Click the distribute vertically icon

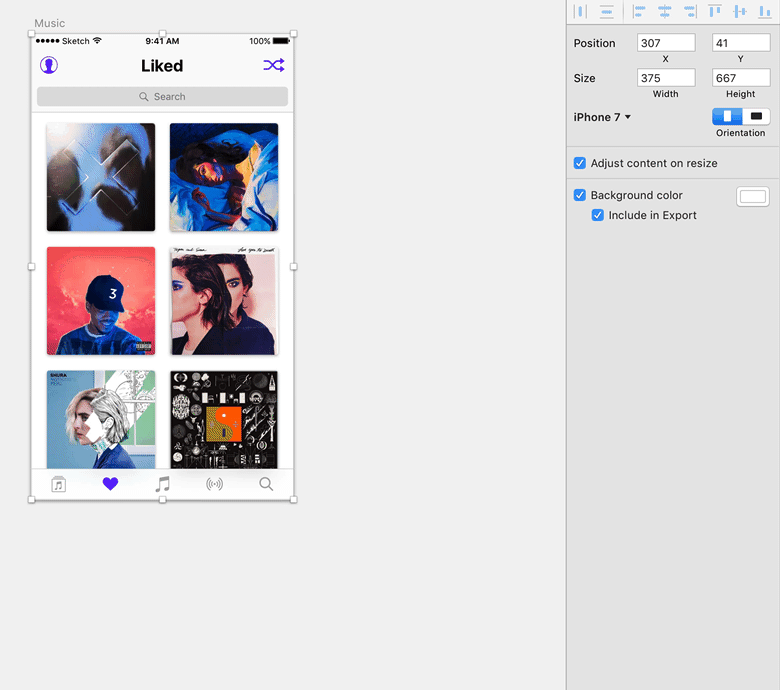[x=606, y=11]
